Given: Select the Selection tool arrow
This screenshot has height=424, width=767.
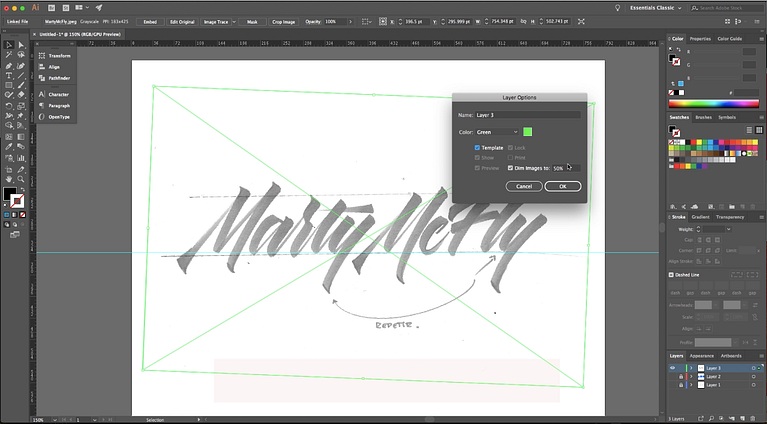Looking at the screenshot, I should tap(8, 45).
